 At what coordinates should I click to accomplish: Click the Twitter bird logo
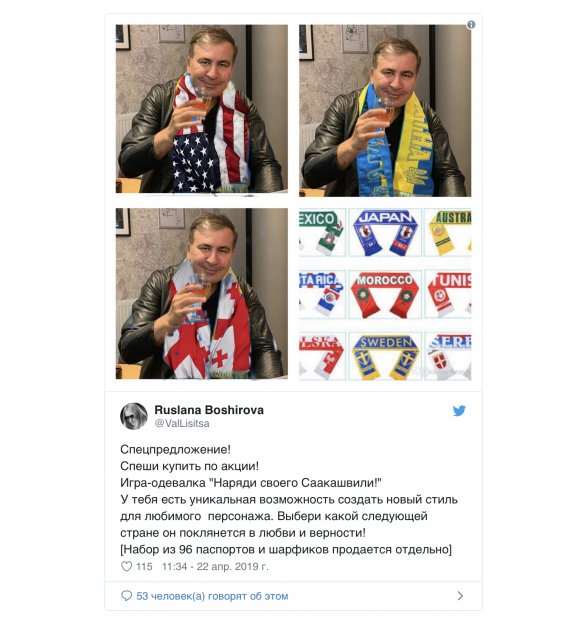[x=459, y=411]
